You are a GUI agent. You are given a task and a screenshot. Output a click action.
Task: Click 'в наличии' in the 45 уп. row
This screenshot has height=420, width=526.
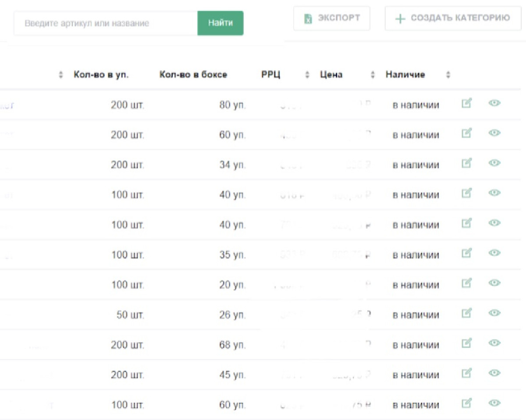(416, 375)
